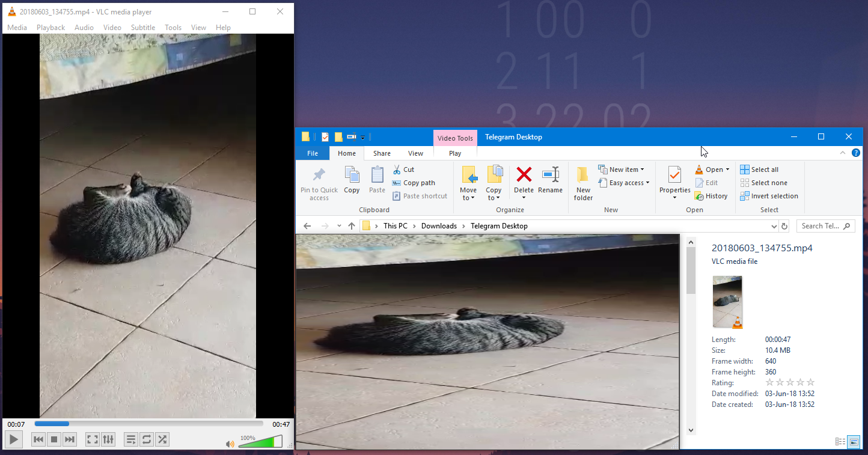The width and height of the screenshot is (868, 455).
Task: Open Explorer File menu
Action: (313, 153)
